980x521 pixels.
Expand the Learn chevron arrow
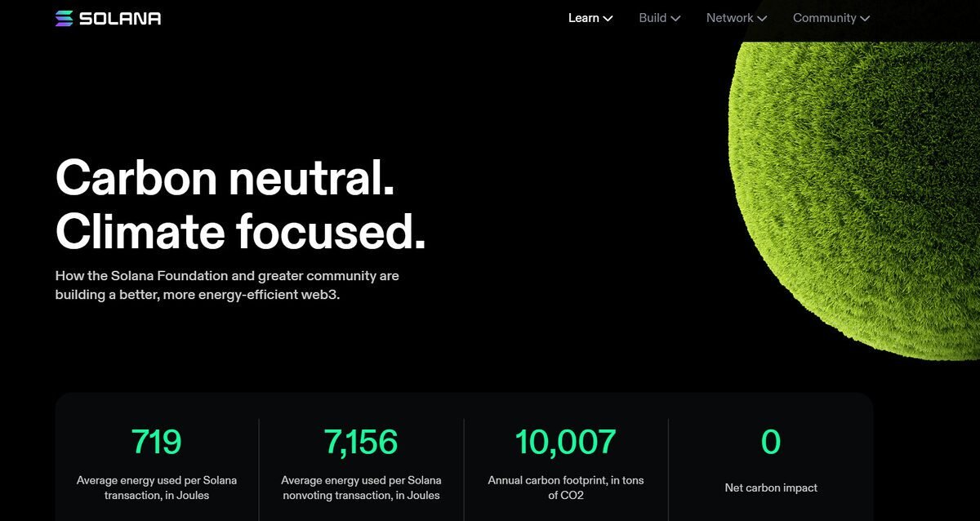coord(608,19)
